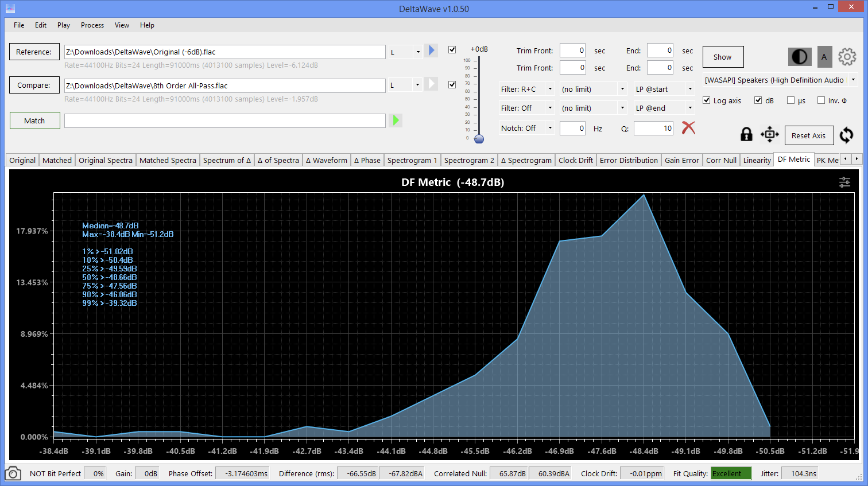Image resolution: width=868 pixels, height=486 pixels.
Task: Click the refresh circular arrows icon
Action: pos(846,135)
